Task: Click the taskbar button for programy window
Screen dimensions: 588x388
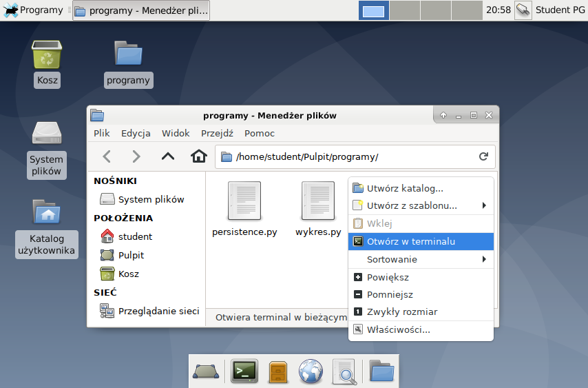Action: point(141,10)
